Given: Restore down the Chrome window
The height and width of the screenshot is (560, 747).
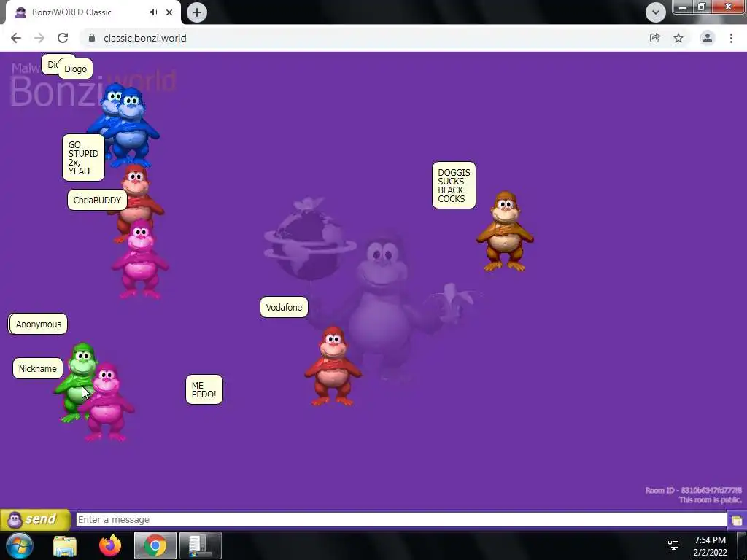Looking at the screenshot, I should tap(701, 7).
